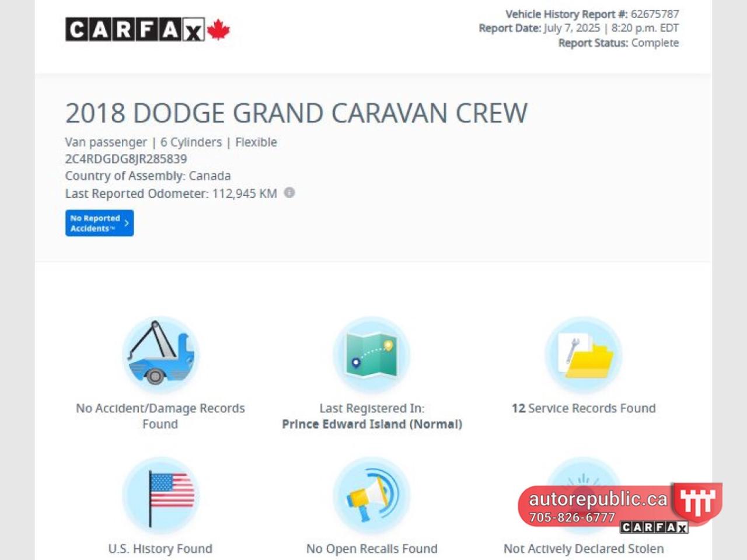
Task: Select No Accident/Damage Records Found text
Action: pos(160,416)
